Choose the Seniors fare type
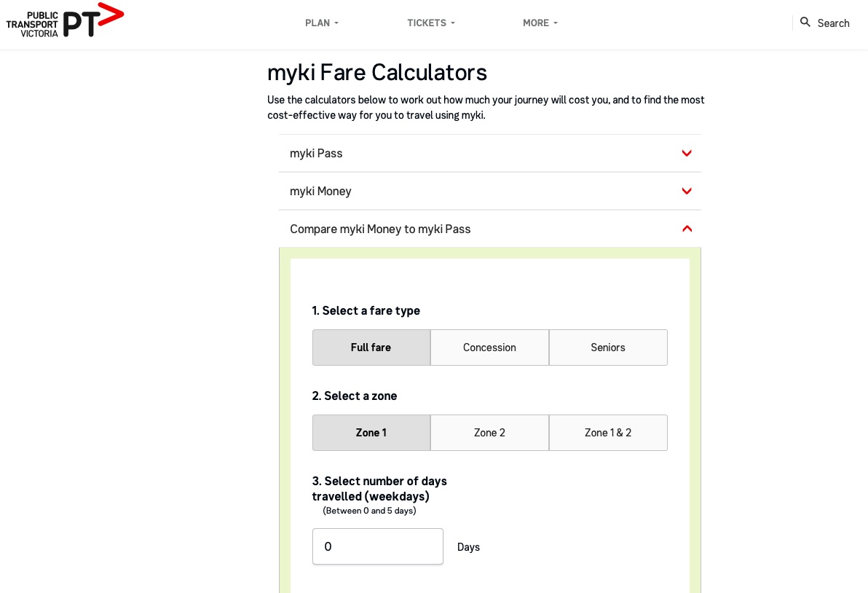 click(x=608, y=347)
